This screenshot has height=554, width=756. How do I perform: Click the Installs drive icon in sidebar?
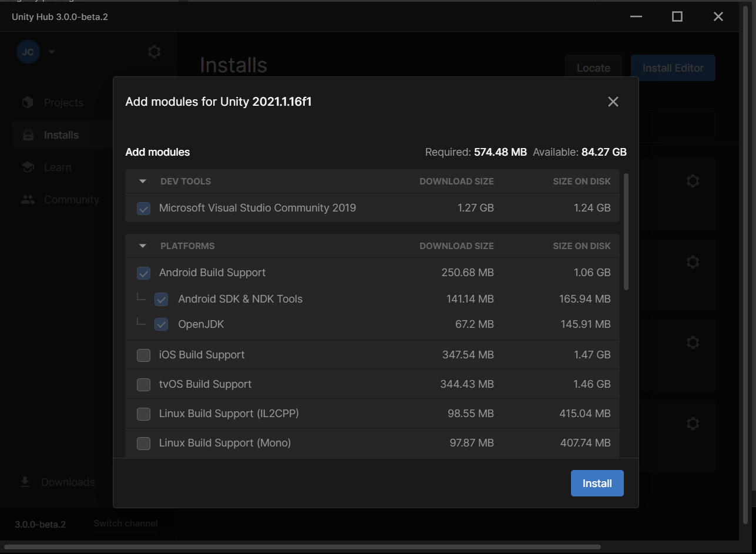coord(28,135)
